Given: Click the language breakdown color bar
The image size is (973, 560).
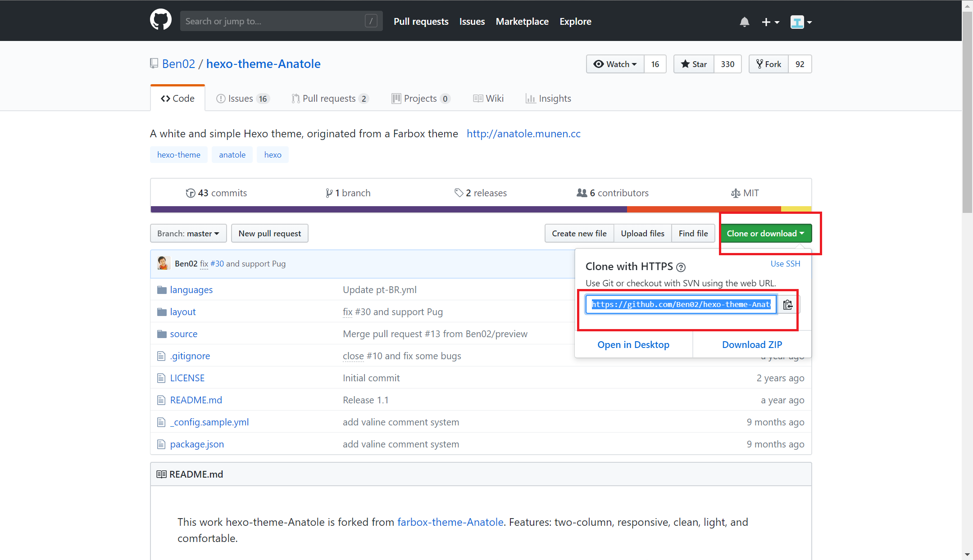Looking at the screenshot, I should 481,209.
